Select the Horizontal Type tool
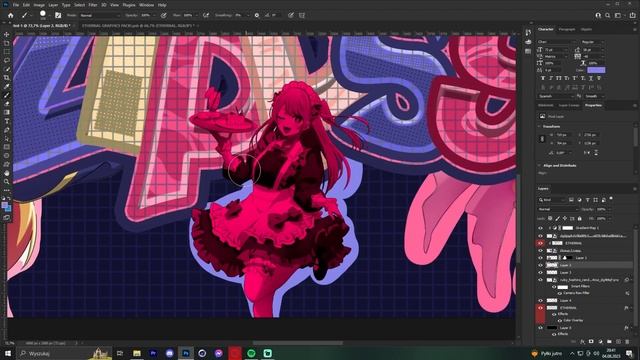The image size is (640, 360). click(x=7, y=121)
